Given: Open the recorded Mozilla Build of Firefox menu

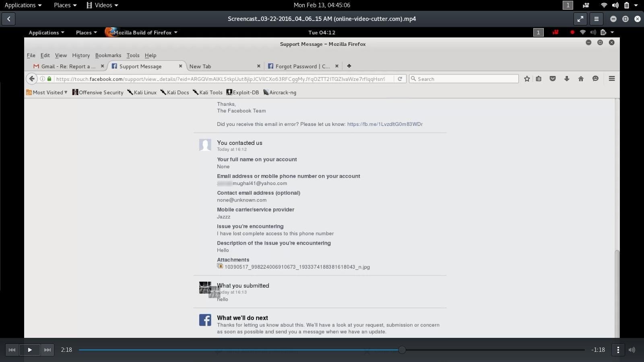Looking at the screenshot, I should (x=141, y=33).
